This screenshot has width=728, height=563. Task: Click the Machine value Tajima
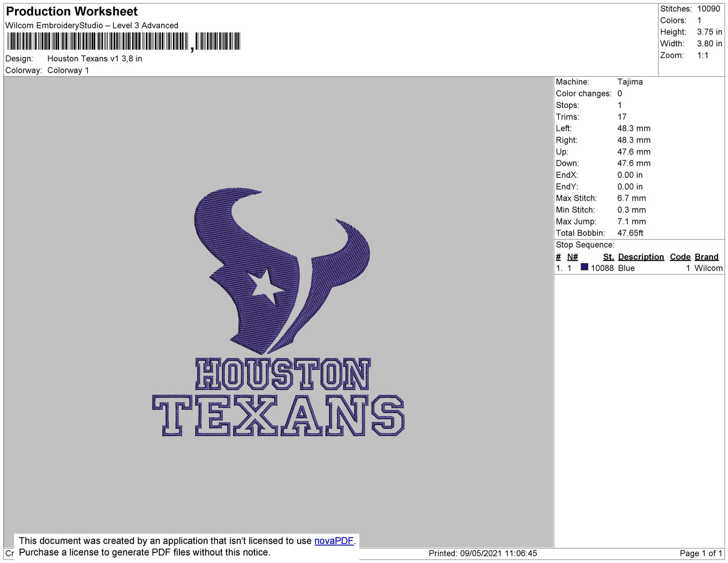tap(630, 82)
